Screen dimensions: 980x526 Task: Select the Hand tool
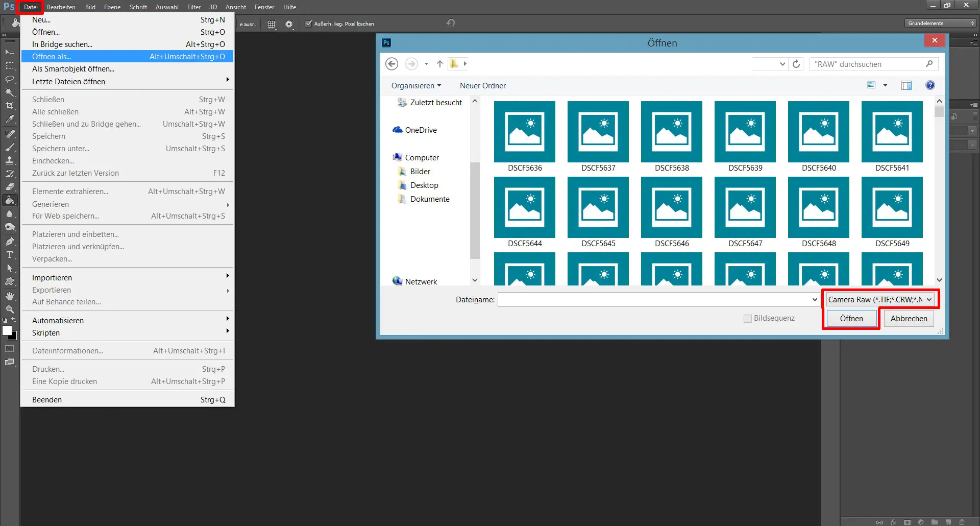click(x=10, y=296)
